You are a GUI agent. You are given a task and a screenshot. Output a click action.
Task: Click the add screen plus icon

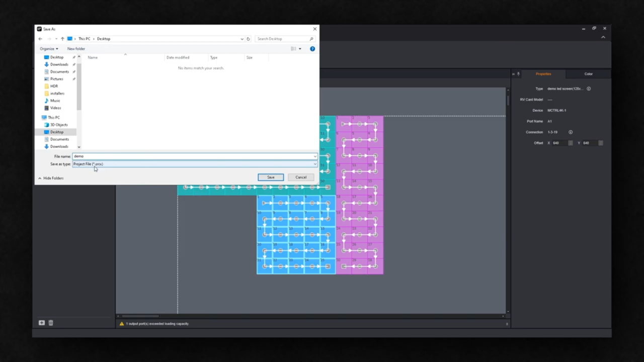42,323
